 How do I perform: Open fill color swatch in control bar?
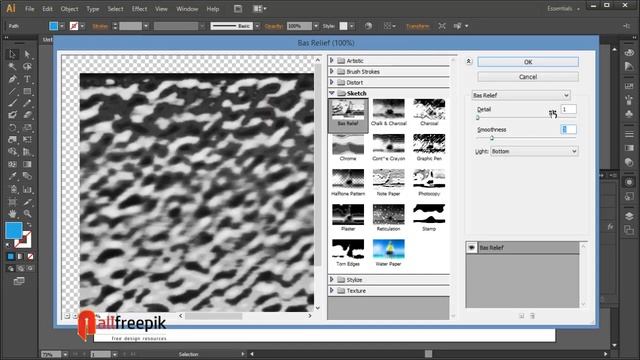pos(53,26)
